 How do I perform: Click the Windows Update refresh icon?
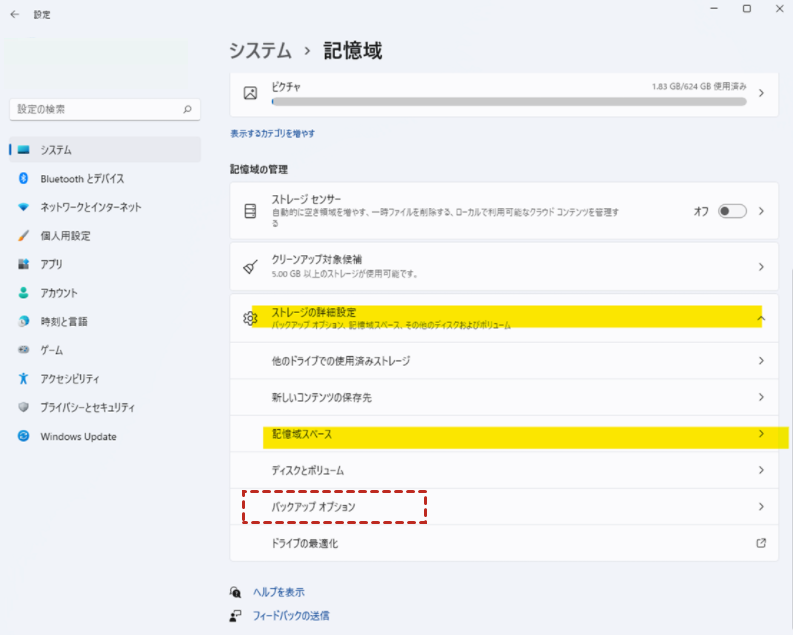[x=23, y=436]
